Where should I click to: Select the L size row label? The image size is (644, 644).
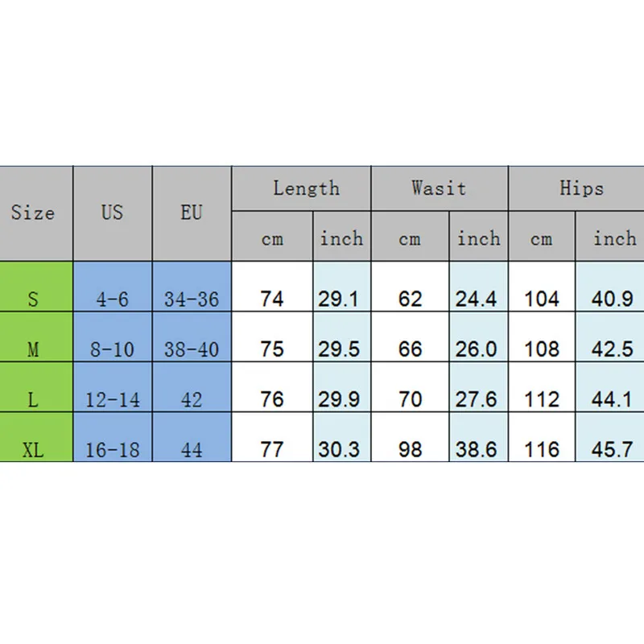(34, 399)
